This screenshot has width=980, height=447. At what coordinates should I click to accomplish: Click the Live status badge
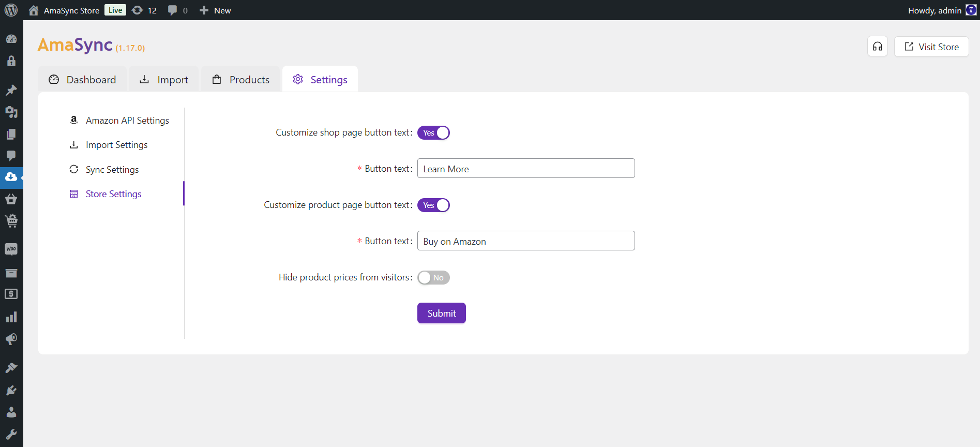point(115,10)
